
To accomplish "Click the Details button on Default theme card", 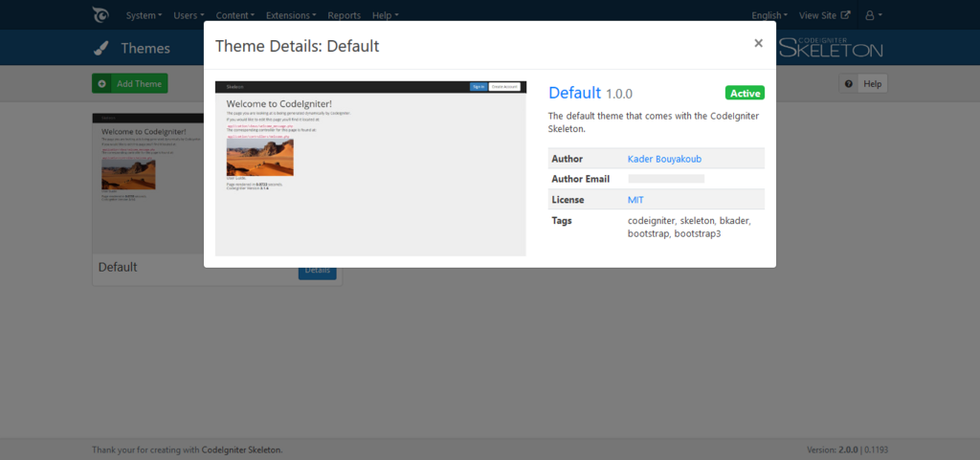I will tap(318, 271).
